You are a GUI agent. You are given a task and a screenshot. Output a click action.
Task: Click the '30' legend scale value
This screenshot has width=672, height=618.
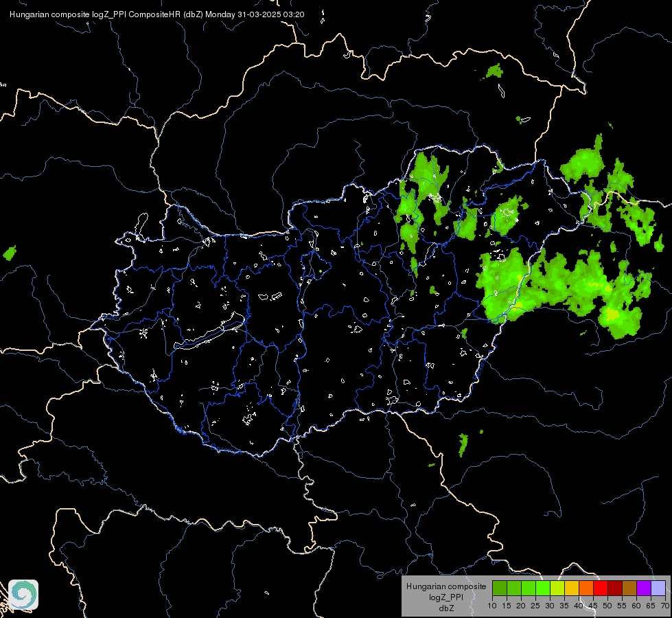[x=550, y=606]
